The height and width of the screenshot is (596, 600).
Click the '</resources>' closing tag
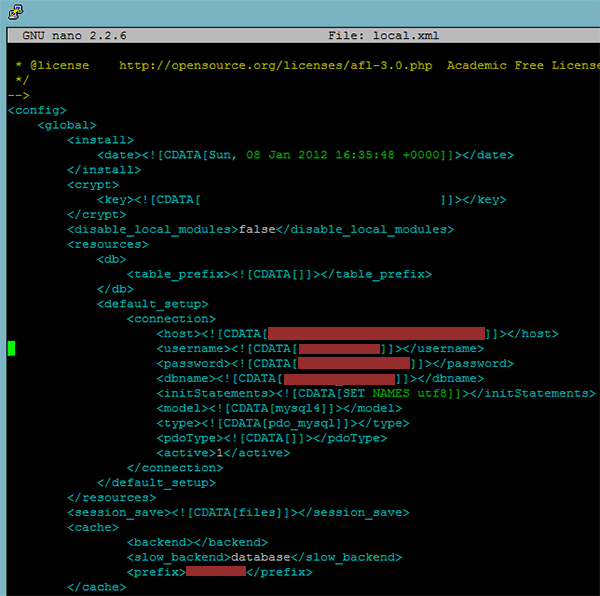pos(112,498)
